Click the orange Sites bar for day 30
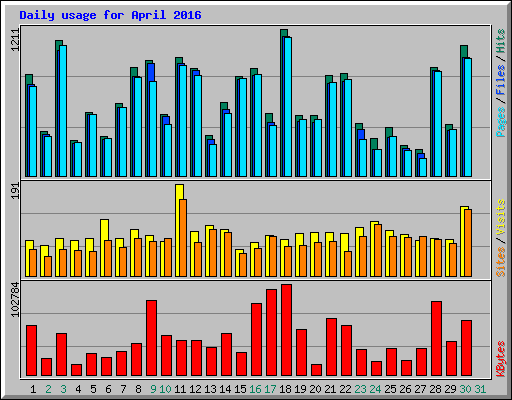The width and height of the screenshot is (512, 400). [468, 243]
